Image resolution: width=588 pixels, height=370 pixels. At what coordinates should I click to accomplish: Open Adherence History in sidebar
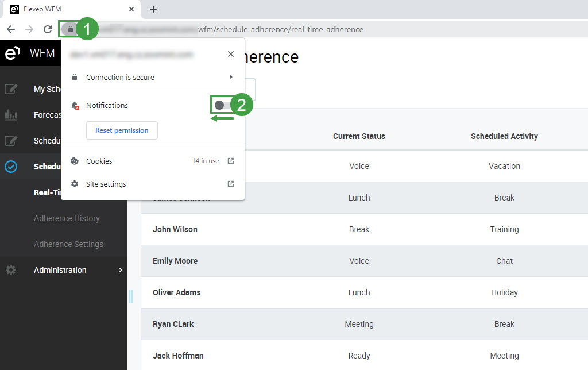pos(67,218)
